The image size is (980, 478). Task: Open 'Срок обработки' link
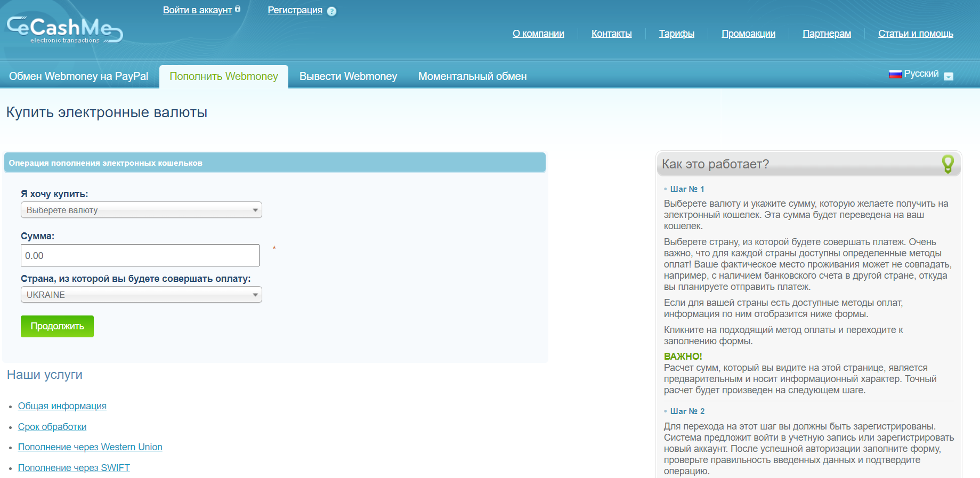click(52, 427)
